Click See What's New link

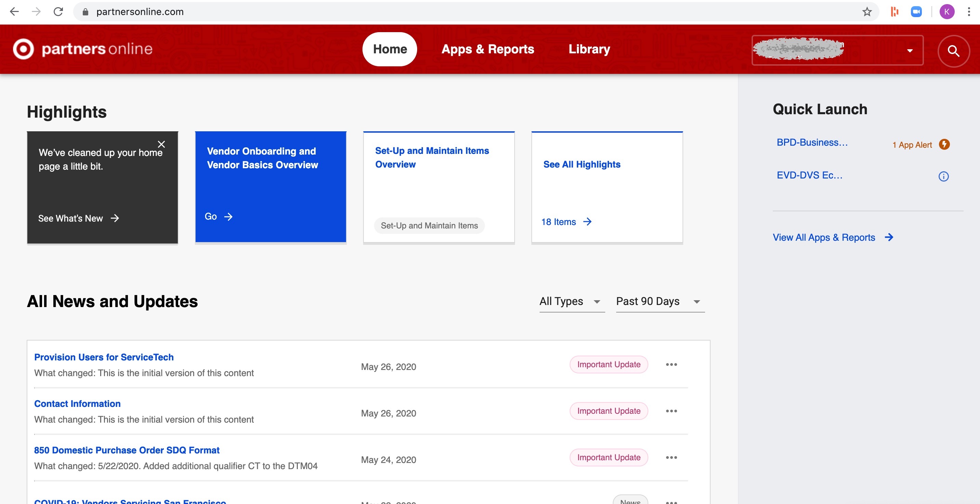tap(70, 218)
